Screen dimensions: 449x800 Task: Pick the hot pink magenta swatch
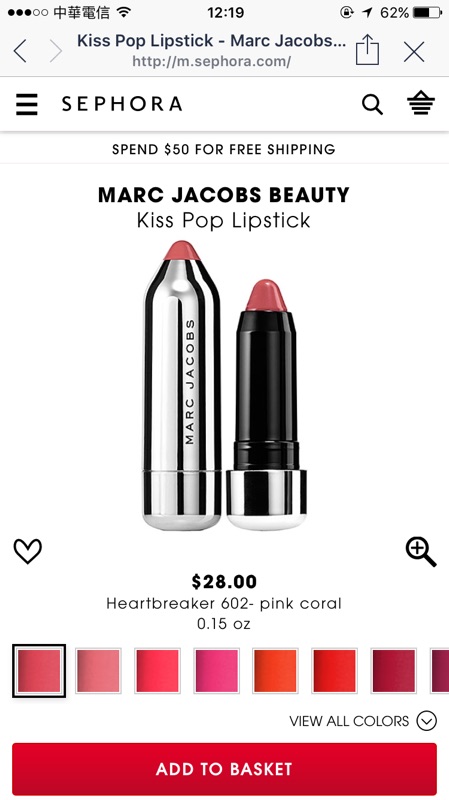tap(216, 670)
